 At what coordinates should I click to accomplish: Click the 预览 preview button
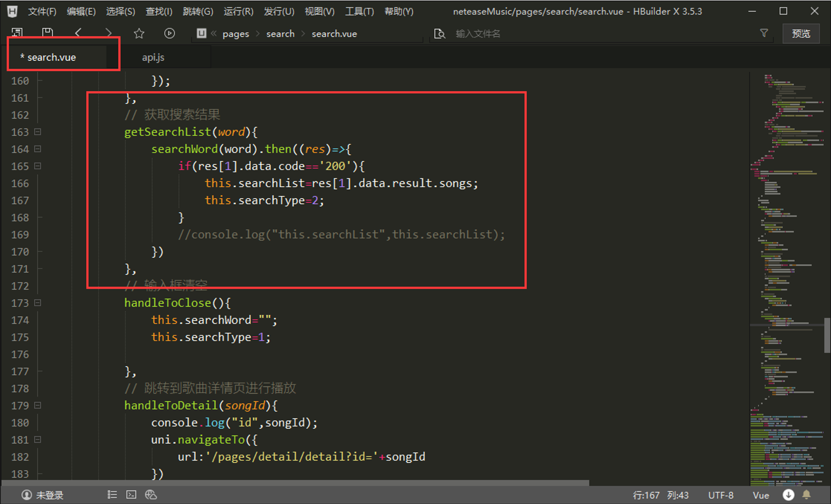click(801, 34)
